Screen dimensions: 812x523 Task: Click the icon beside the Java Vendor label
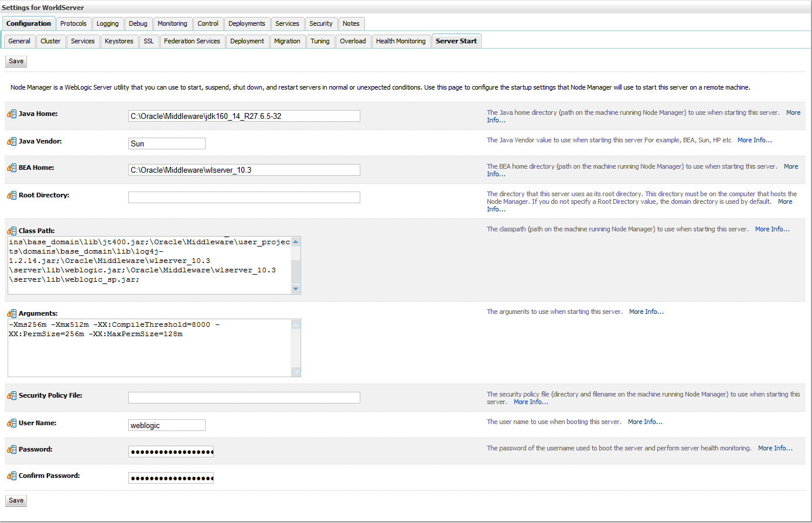point(12,142)
